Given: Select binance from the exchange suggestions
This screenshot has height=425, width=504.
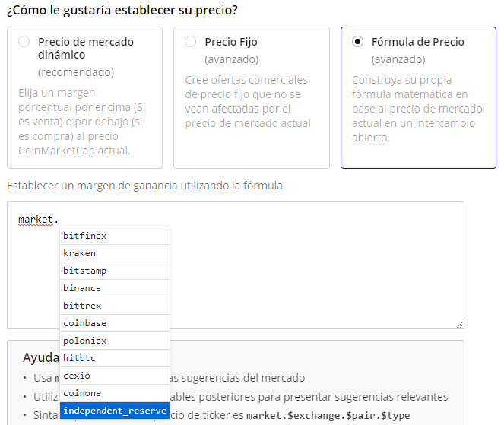Looking at the screenshot, I should 115,288.
